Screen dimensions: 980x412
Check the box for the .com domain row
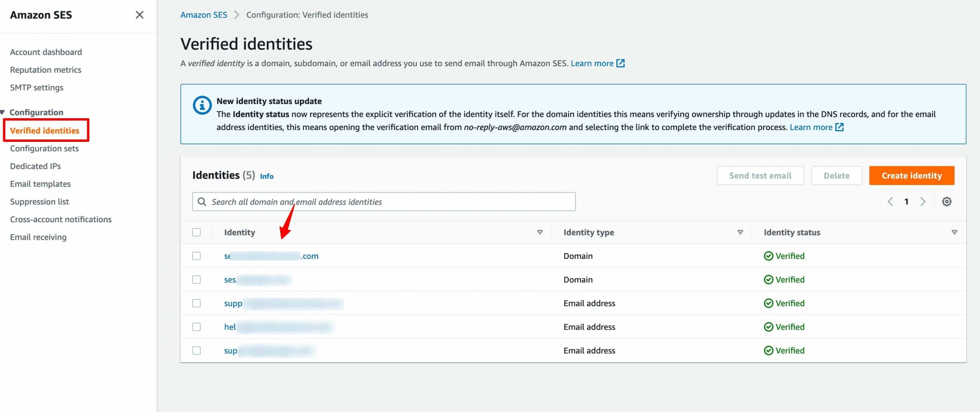point(196,256)
